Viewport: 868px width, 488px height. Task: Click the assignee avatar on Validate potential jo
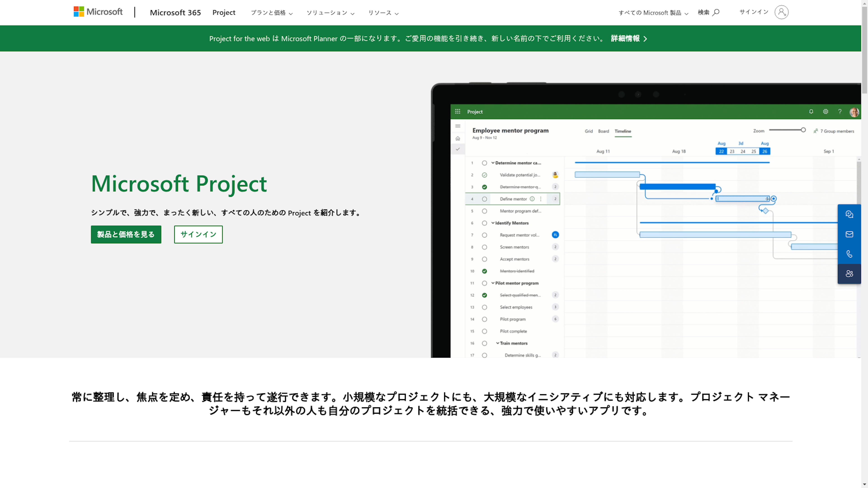[x=555, y=174]
